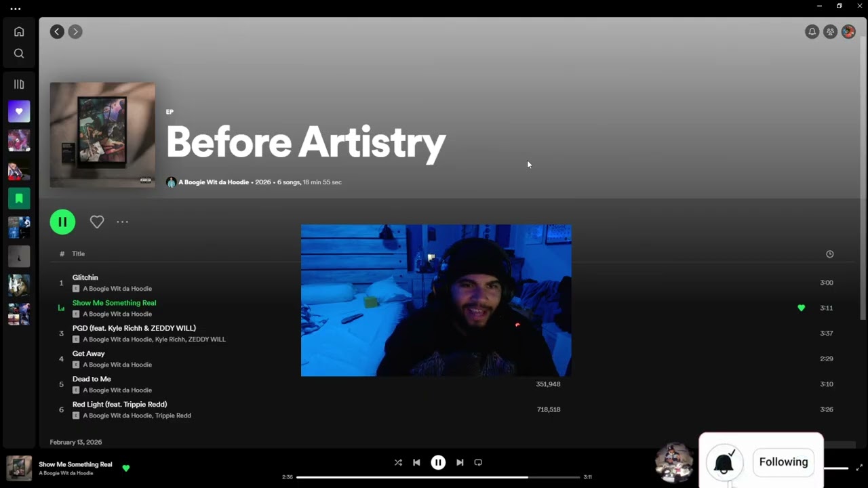Open the playlist thumbnail above green bookmark

(x=19, y=169)
